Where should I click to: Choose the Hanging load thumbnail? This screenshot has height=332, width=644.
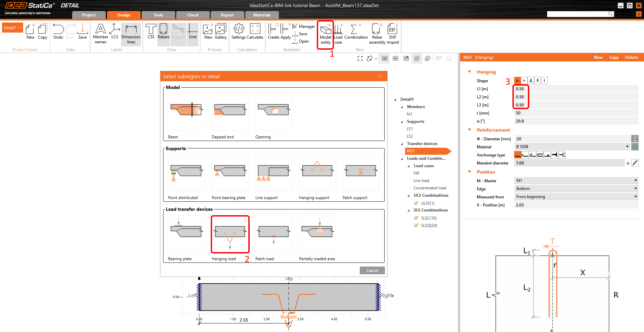(x=230, y=234)
